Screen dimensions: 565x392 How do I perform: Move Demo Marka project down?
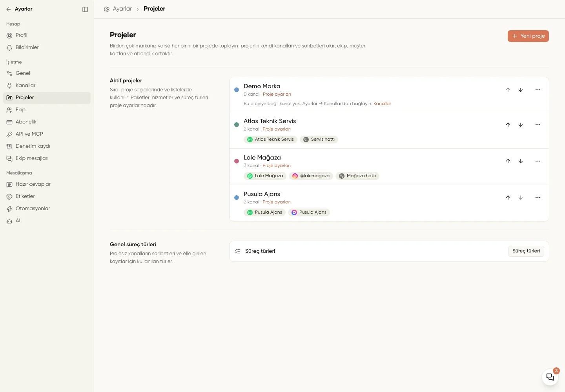[x=521, y=90]
